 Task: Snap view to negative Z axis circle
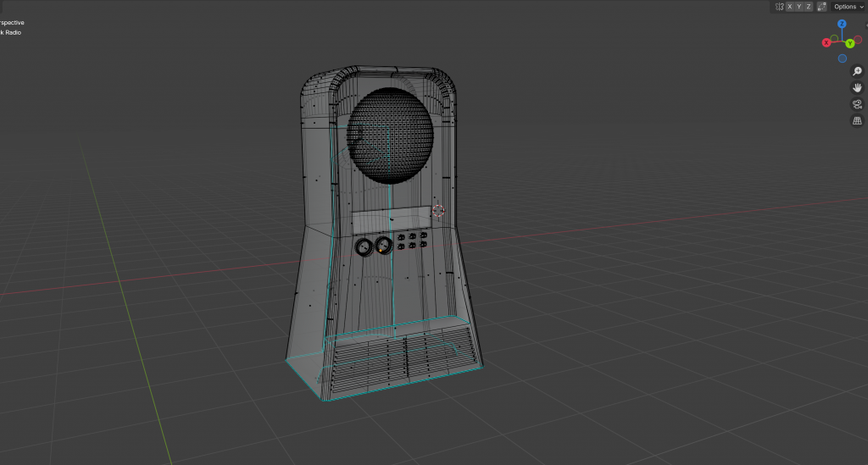(842, 58)
